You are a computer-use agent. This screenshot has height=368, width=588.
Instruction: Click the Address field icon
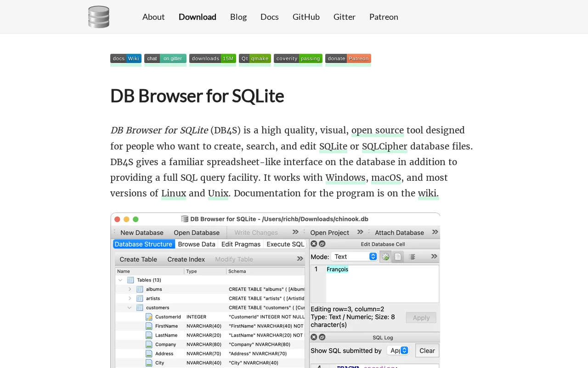(149, 354)
